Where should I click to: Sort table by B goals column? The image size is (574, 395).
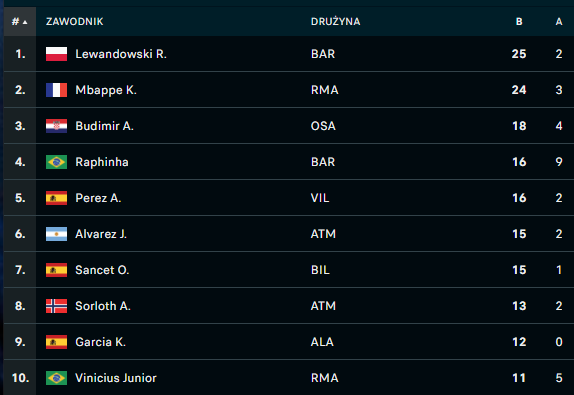tap(519, 22)
